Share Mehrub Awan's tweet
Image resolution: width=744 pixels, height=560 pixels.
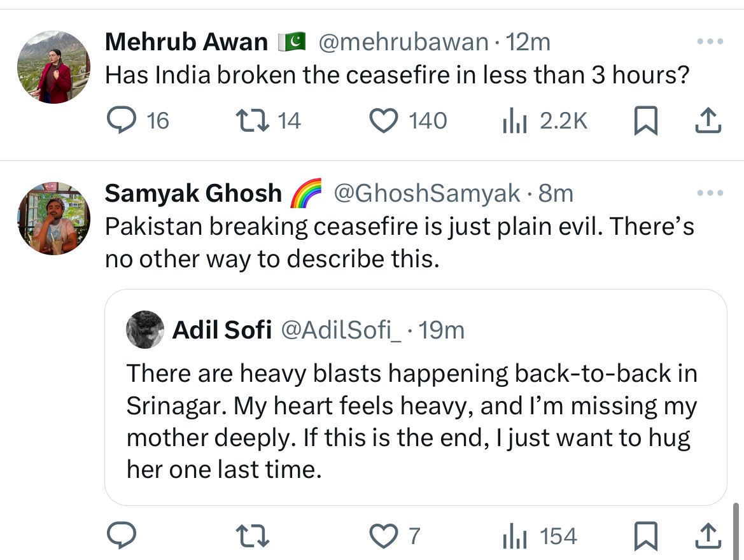(708, 120)
